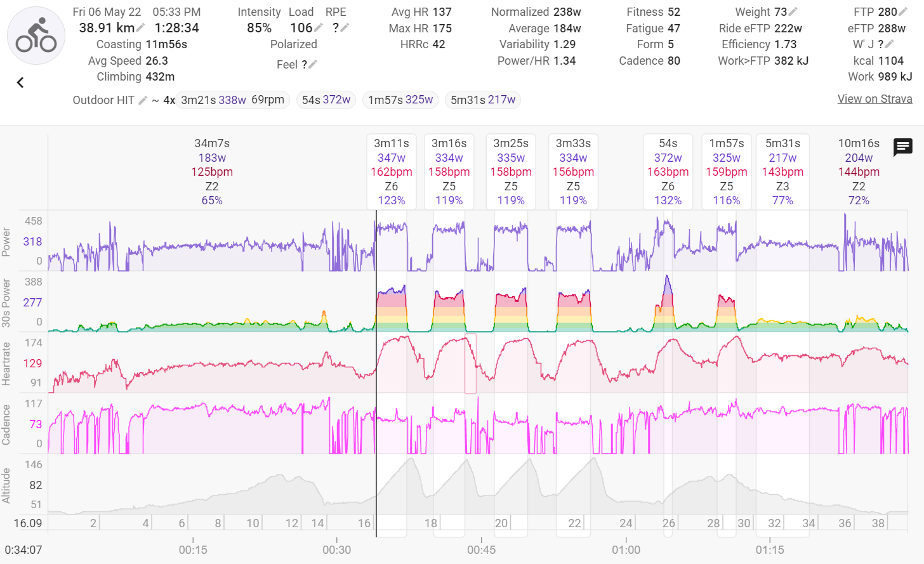Screen dimensions: 924x564
Task: Click the cycling activity type icon
Action: coord(36,36)
